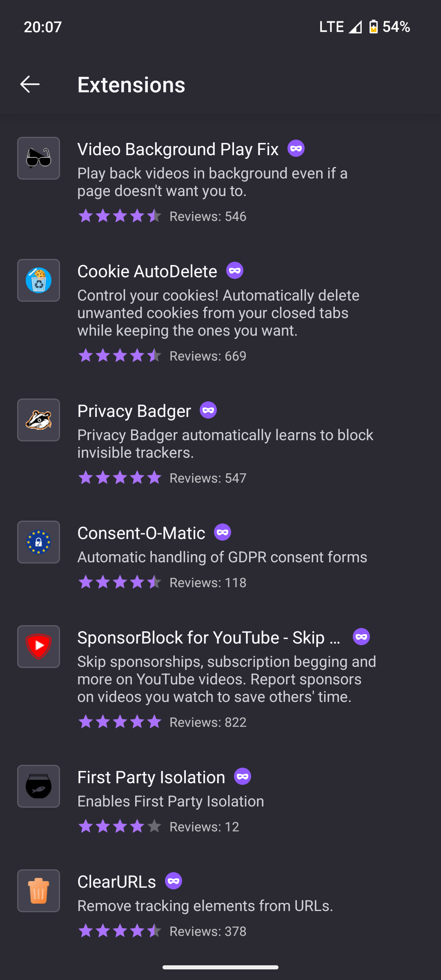Tap private-browsing badge beside ClearURLs
The height and width of the screenshot is (980, 441).
[x=174, y=881]
